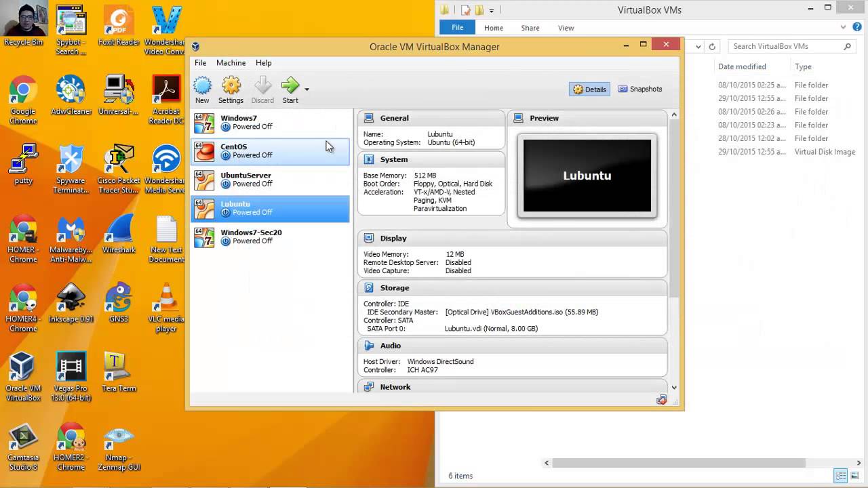Open the Malwarebytes Anti-Malware desktop icon
Image resolution: width=868 pixels, height=488 pixels.
click(x=71, y=239)
